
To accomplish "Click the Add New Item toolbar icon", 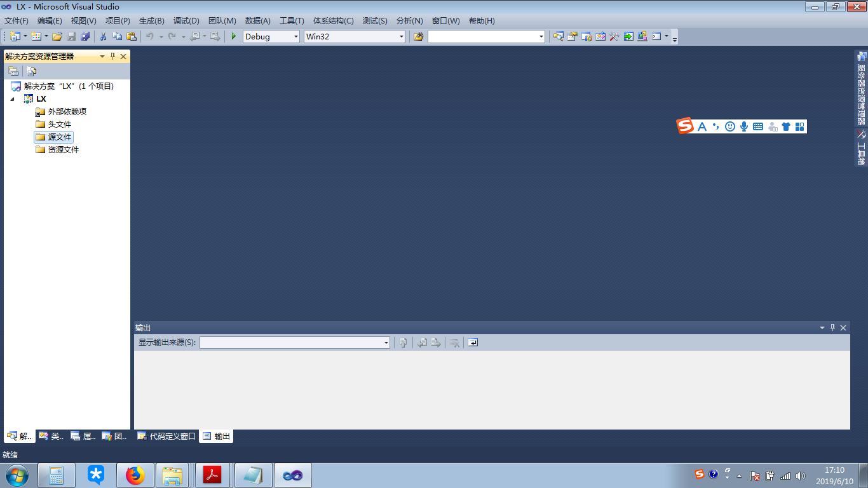I will point(36,36).
